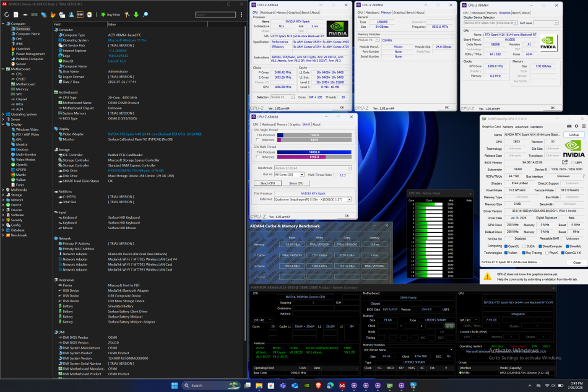Toggle the Ray Tracing checkbox in GPU-Z
Viewport: 588px width, 392px height.
tap(524, 253)
